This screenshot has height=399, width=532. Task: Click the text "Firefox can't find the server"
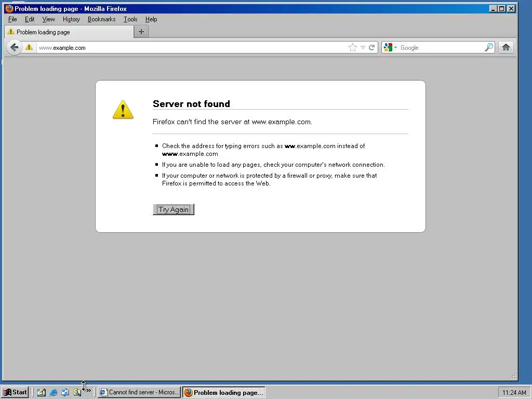point(197,122)
